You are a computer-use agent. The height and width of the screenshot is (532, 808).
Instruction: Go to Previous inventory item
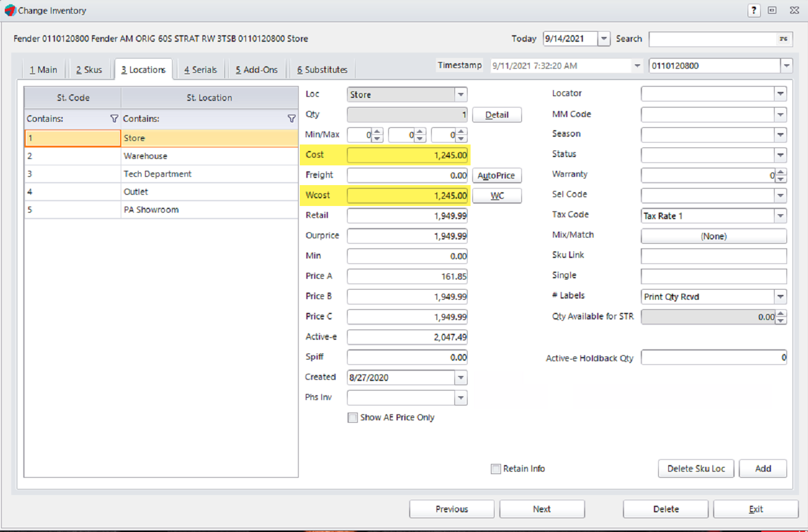coord(451,509)
